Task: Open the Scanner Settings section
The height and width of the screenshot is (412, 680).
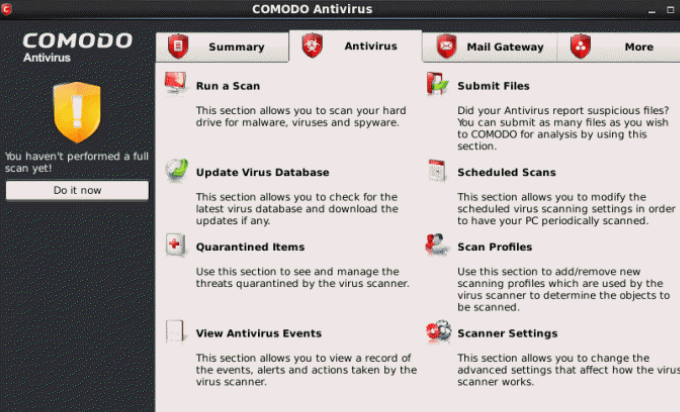Action: pos(507,333)
